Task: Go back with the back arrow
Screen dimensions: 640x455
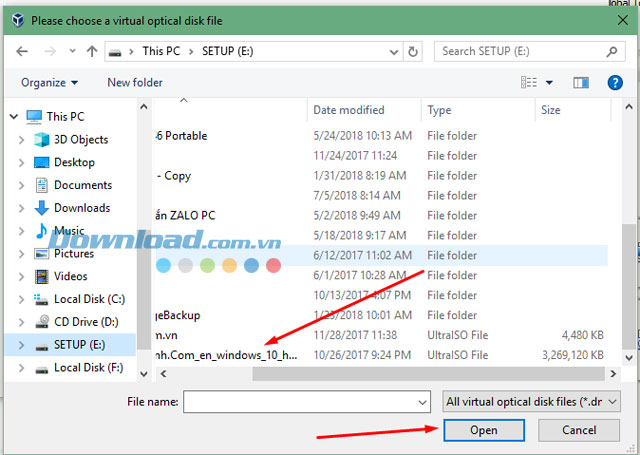Action: click(x=22, y=51)
